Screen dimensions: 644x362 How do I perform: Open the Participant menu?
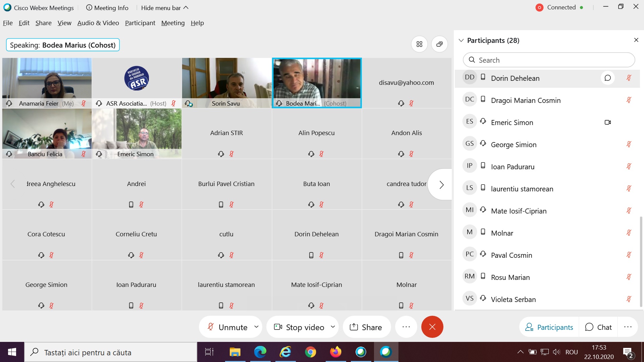point(140,23)
